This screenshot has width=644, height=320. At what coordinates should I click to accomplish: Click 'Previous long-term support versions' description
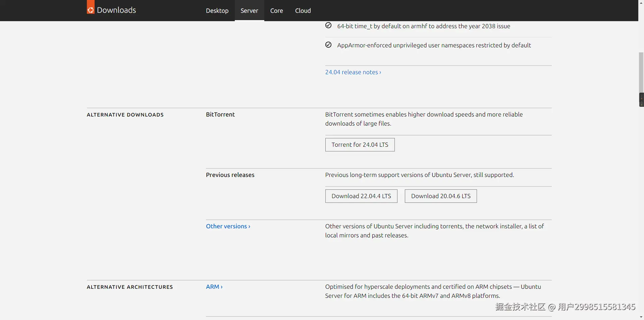[420, 175]
